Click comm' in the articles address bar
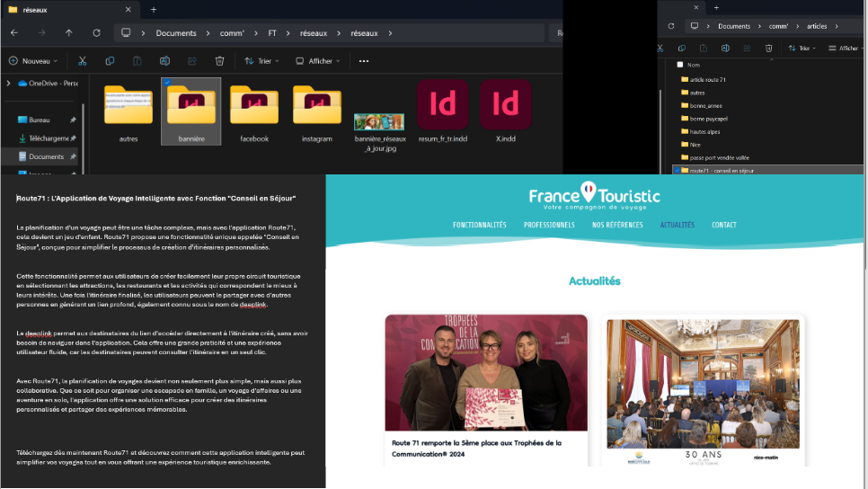Image resolution: width=868 pixels, height=489 pixels. [x=778, y=26]
